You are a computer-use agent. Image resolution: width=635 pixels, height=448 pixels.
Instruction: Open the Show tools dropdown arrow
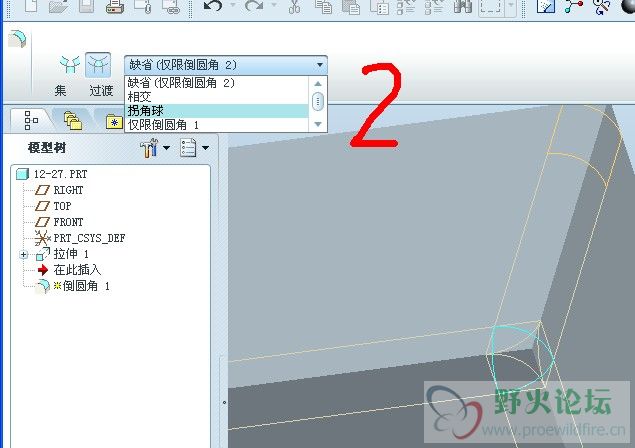pos(166,148)
